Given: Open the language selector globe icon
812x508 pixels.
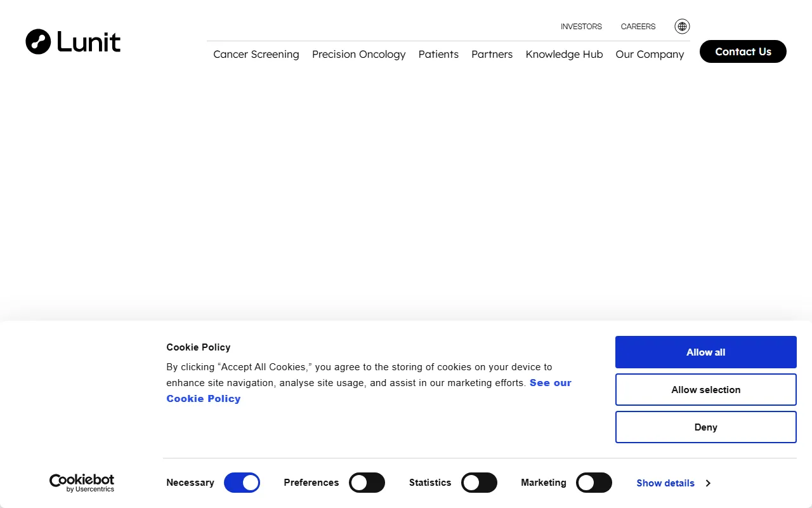Looking at the screenshot, I should [681, 26].
